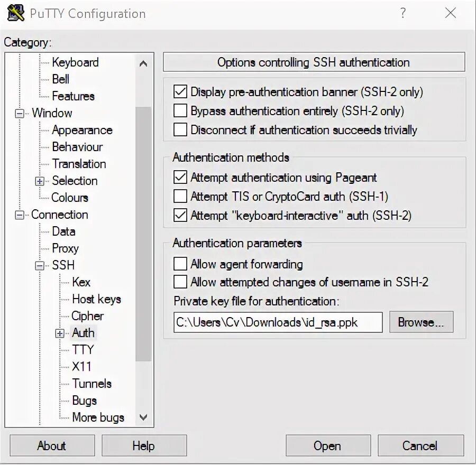476x465 pixels.
Task: Open the Colours settings
Action: pos(70,198)
